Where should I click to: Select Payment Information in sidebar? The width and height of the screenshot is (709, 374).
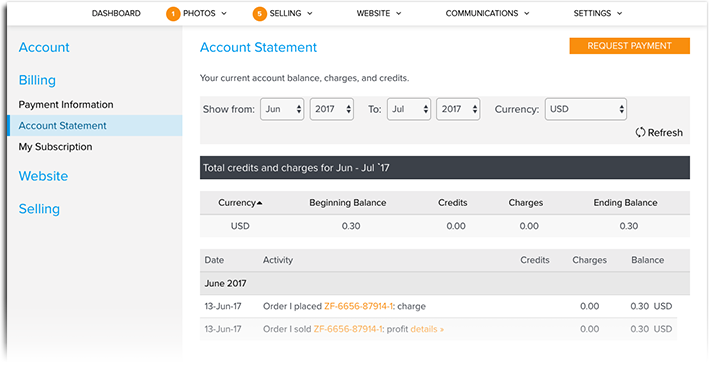[x=66, y=104]
